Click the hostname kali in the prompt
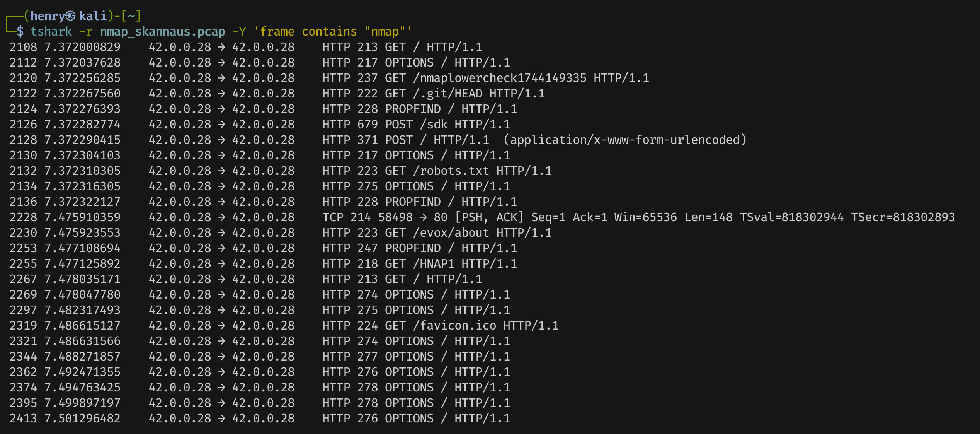The width and height of the screenshot is (980, 434). 93,15
